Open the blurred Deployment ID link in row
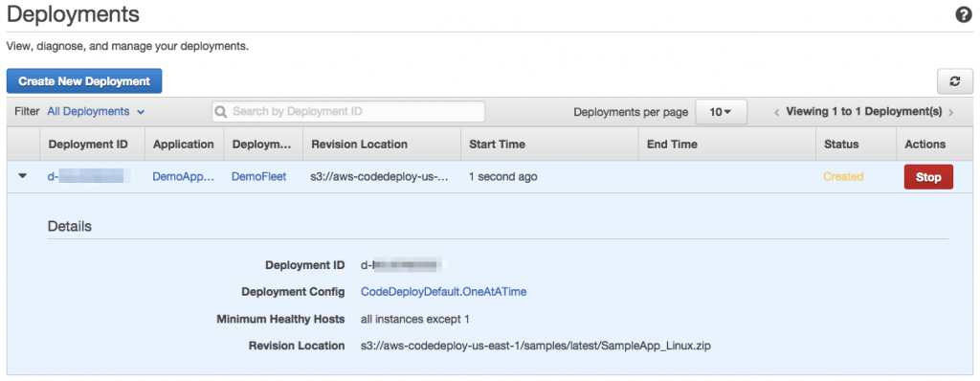 point(88,177)
